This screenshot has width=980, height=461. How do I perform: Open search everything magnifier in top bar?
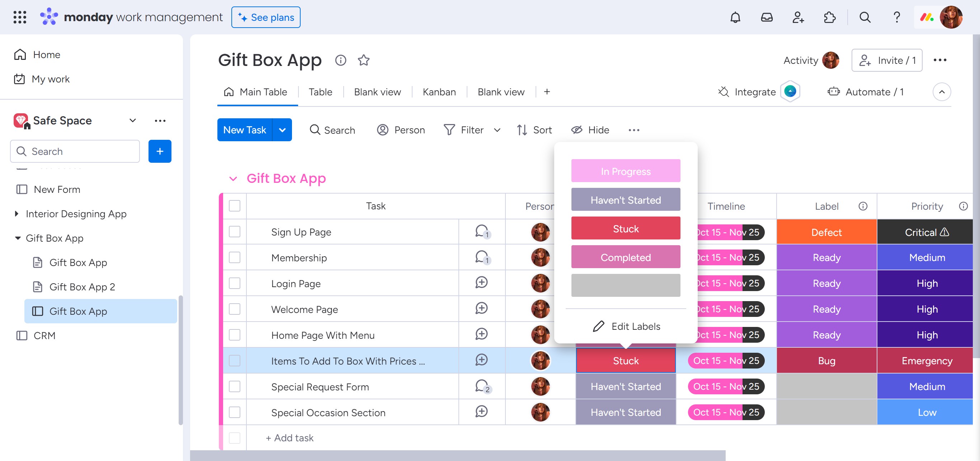pos(865,17)
